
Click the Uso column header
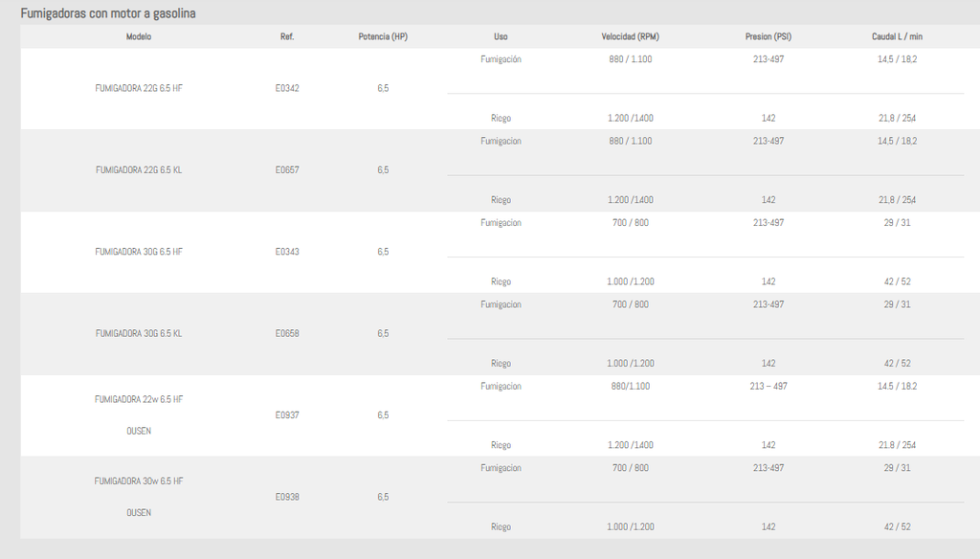pos(501,37)
